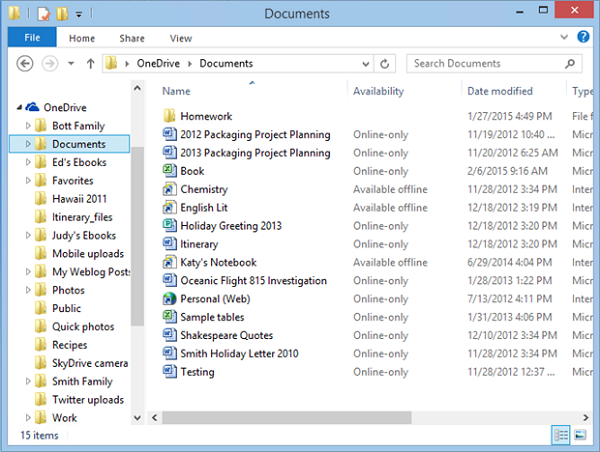The width and height of the screenshot is (600, 452).
Task: Expand the Work tree node
Action: tap(28, 418)
